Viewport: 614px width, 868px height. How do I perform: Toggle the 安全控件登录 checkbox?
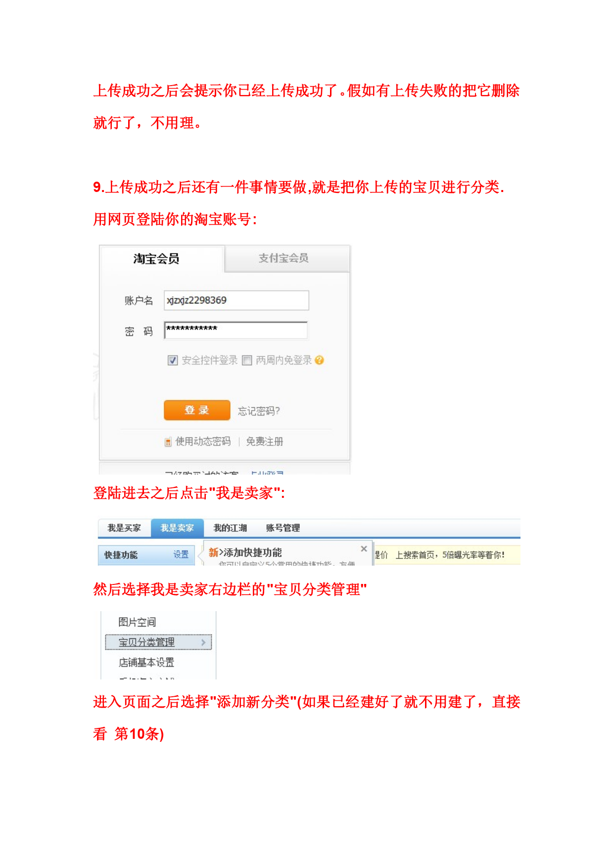coord(173,360)
